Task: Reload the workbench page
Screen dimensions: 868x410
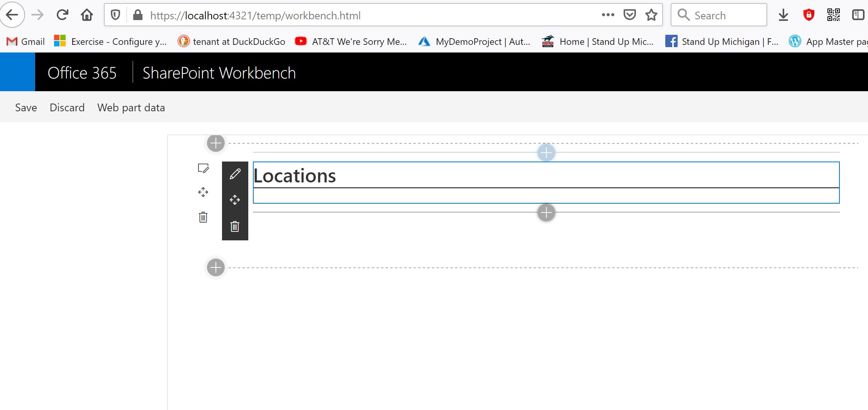Action: click(x=62, y=15)
